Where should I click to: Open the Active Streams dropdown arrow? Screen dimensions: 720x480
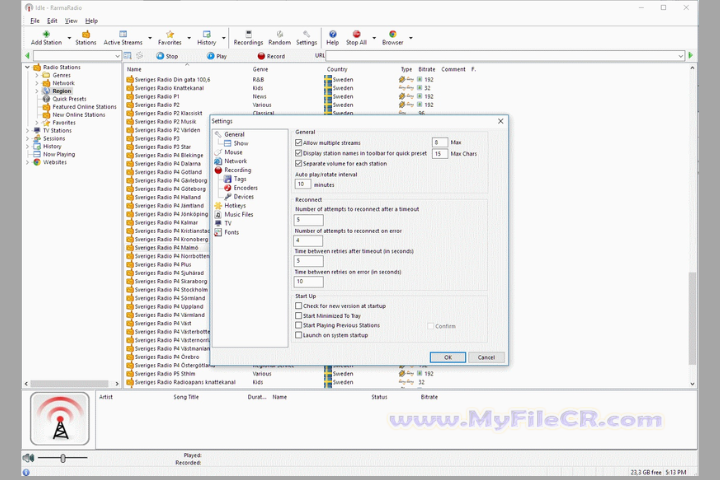click(x=150, y=38)
